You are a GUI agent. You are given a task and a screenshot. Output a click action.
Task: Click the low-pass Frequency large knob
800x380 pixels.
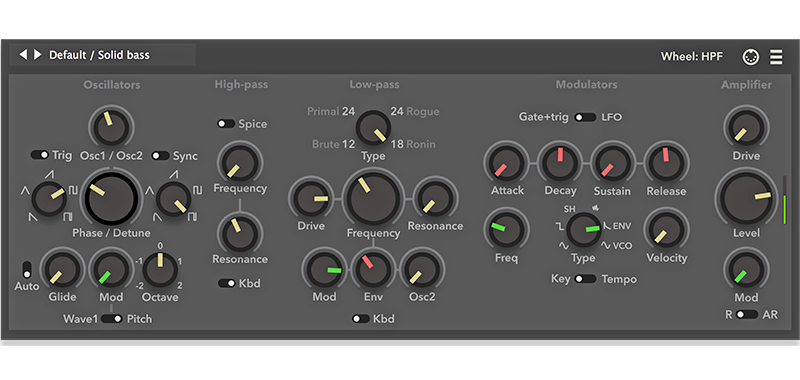pos(373,198)
